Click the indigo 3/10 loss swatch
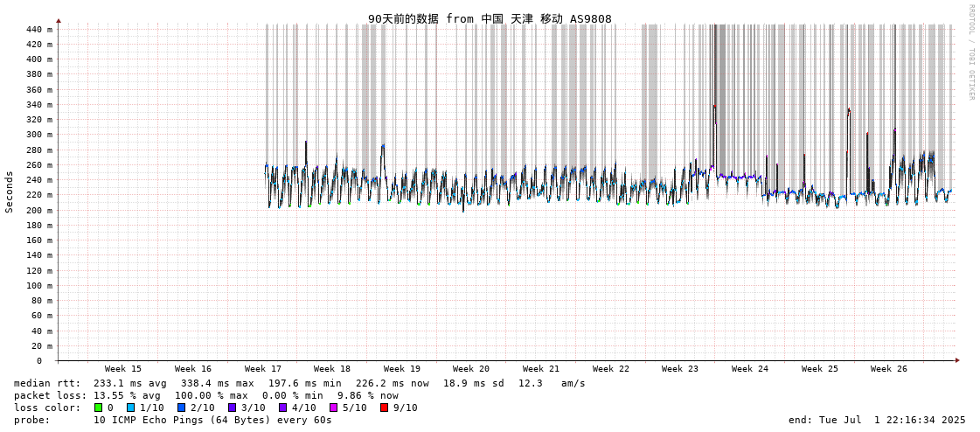The height and width of the screenshot is (432, 980). pos(232,408)
